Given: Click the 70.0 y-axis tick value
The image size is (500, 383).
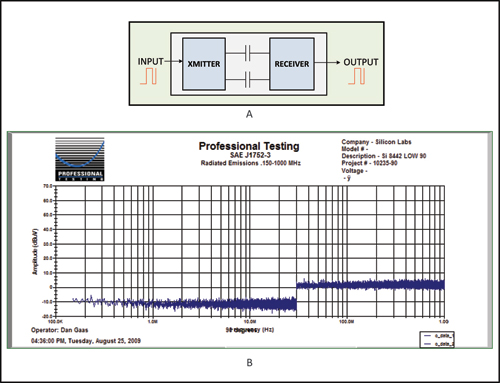Looking at the screenshot, I should click(48, 186).
